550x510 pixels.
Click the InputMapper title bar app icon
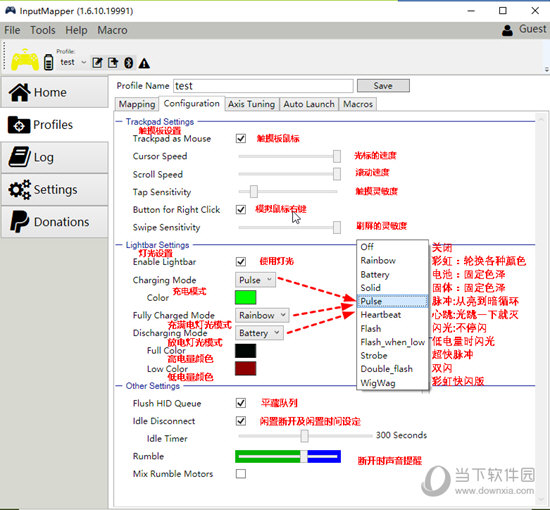point(10,11)
